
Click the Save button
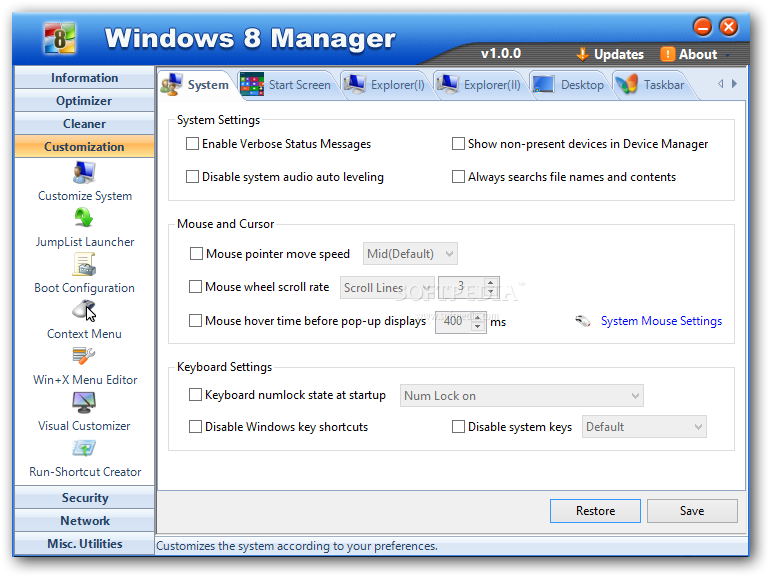692,511
